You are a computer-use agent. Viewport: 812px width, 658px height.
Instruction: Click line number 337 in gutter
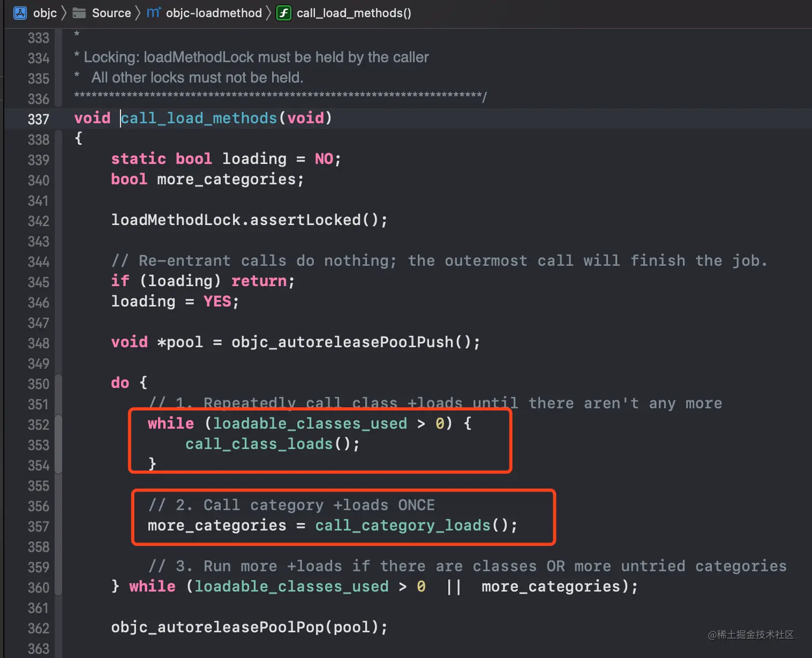pyautogui.click(x=39, y=119)
